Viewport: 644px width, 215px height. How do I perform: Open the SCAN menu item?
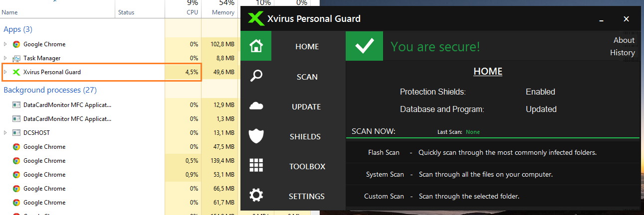click(307, 77)
